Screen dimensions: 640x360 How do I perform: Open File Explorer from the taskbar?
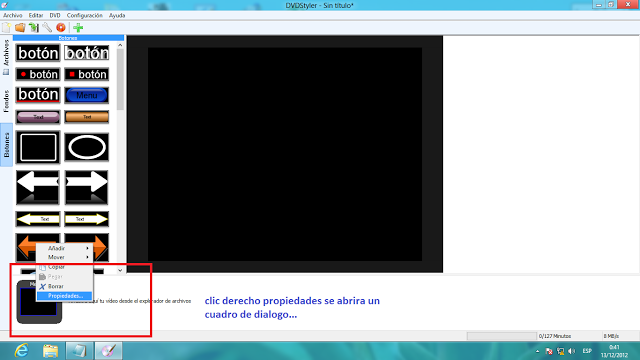tap(50, 351)
